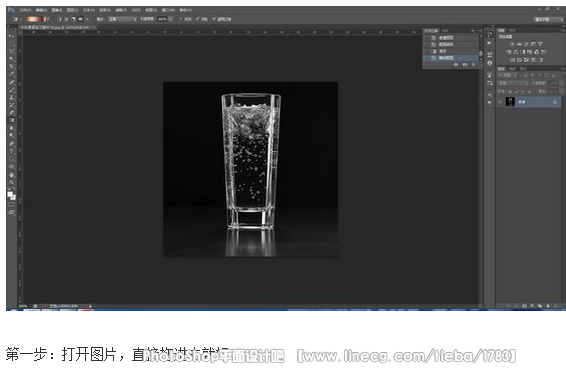
Task: Click the foreground color swatch
Action: tap(10, 195)
